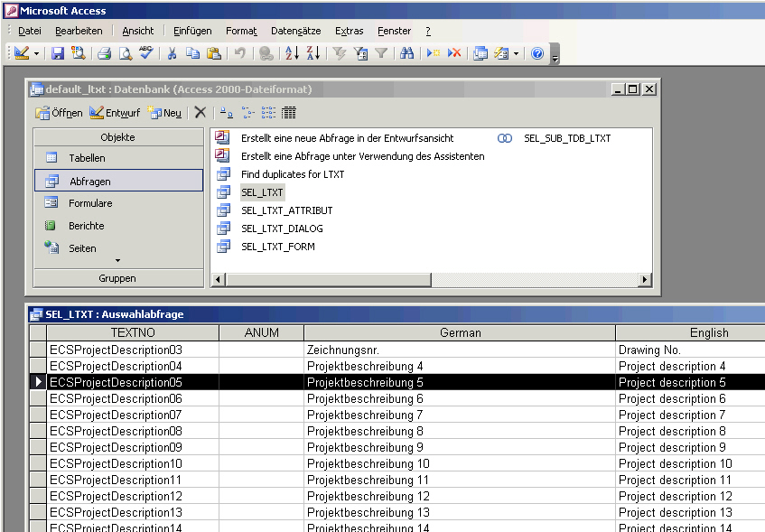The height and width of the screenshot is (532, 765).
Task: Click the new record icon
Action: [x=433, y=52]
